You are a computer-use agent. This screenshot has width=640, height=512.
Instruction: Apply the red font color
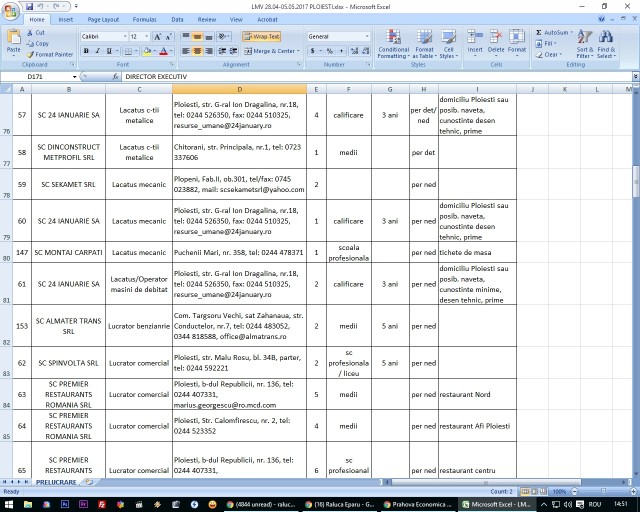[163, 51]
